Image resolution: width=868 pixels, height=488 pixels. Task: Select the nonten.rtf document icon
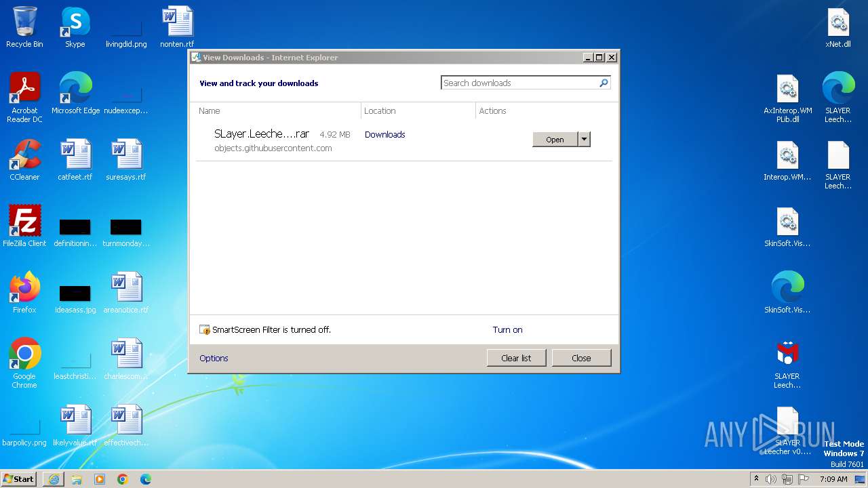177,27
